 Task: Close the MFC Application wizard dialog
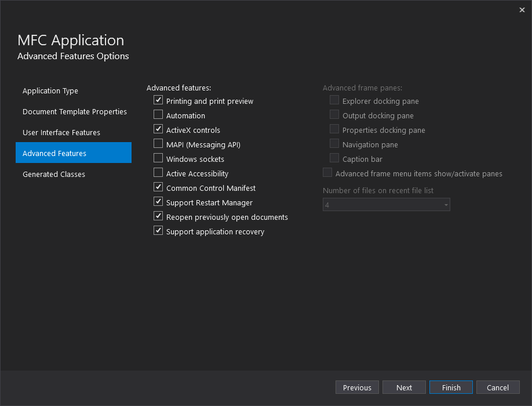tap(522, 10)
